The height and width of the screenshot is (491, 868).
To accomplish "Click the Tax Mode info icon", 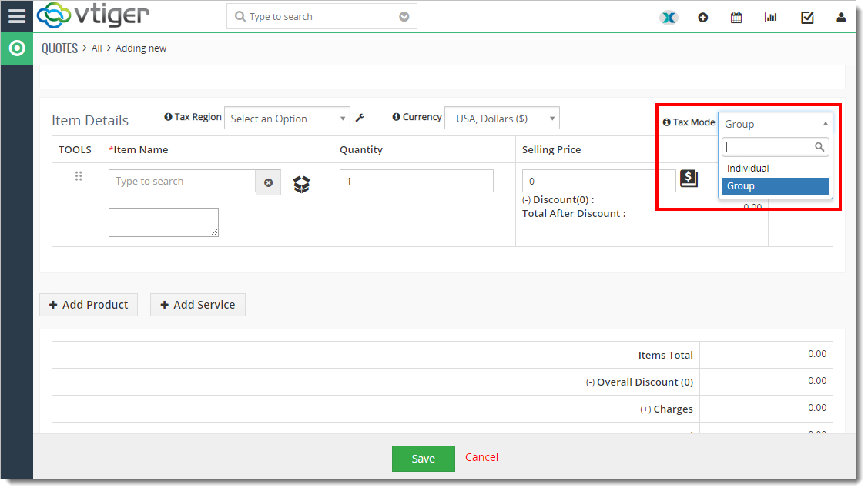I will (x=666, y=122).
